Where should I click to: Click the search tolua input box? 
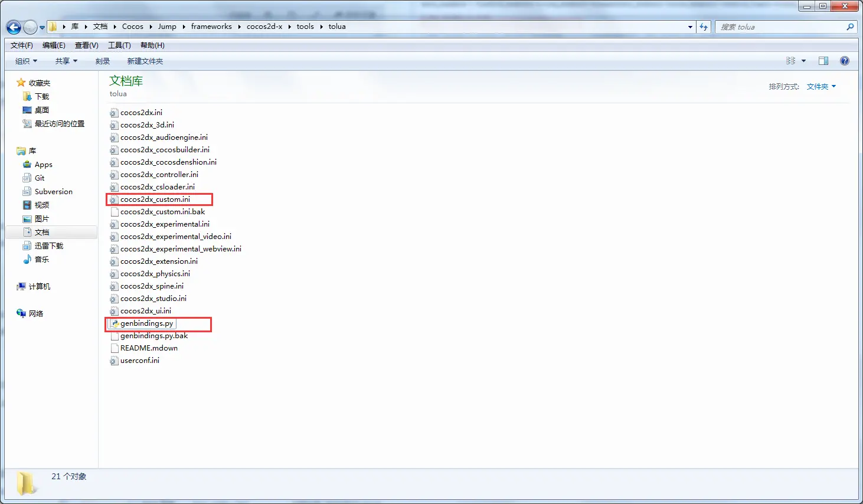pyautogui.click(x=781, y=27)
